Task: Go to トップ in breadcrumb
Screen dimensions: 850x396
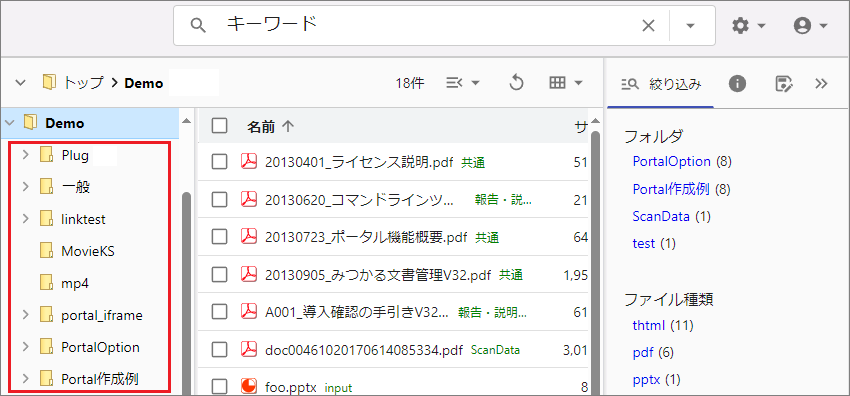Action: pyautogui.click(x=83, y=83)
